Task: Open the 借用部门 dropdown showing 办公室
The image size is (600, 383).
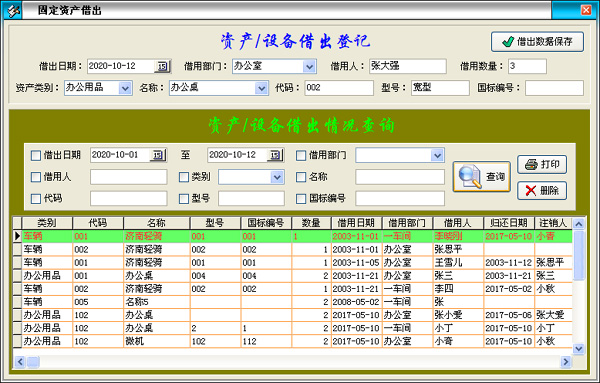Action: 309,67
